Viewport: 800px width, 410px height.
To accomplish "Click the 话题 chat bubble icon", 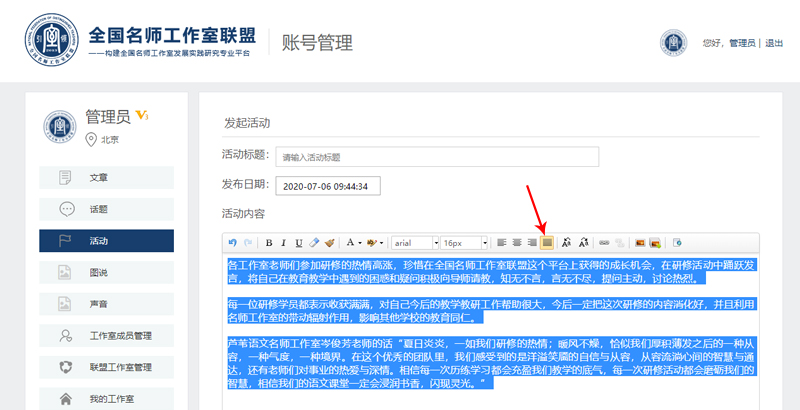I will pyautogui.click(x=67, y=209).
